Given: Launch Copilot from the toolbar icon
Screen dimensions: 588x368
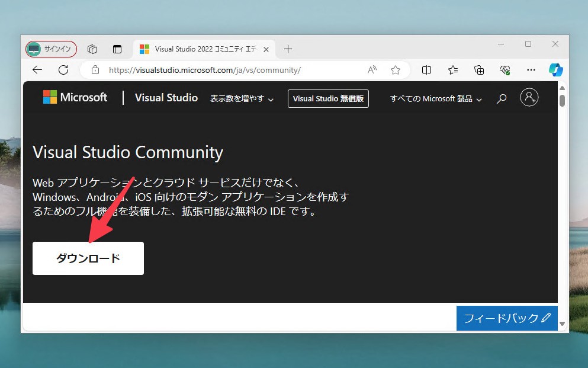Looking at the screenshot, I should [x=556, y=70].
